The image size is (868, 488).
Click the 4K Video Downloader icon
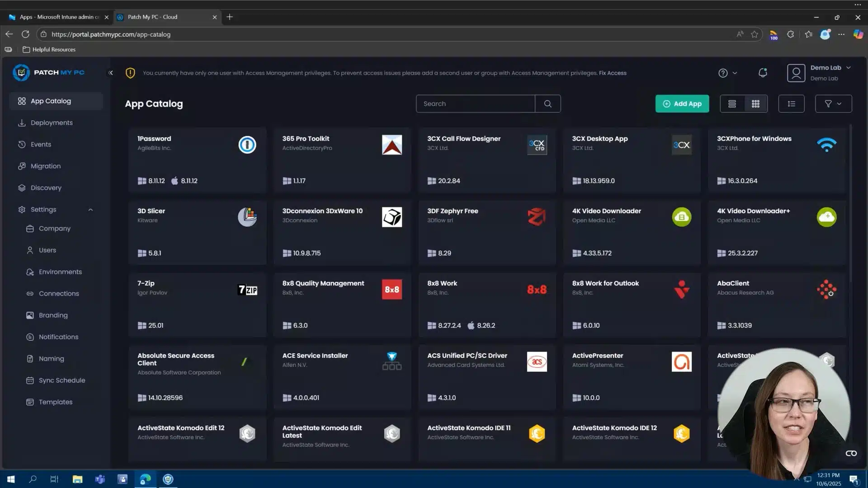point(681,217)
